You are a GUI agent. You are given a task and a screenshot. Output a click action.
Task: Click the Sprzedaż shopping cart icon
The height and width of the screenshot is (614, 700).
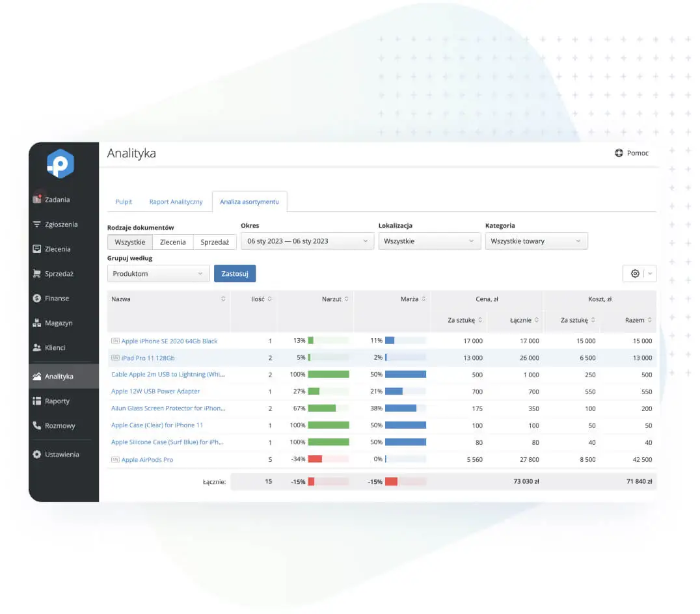37,274
